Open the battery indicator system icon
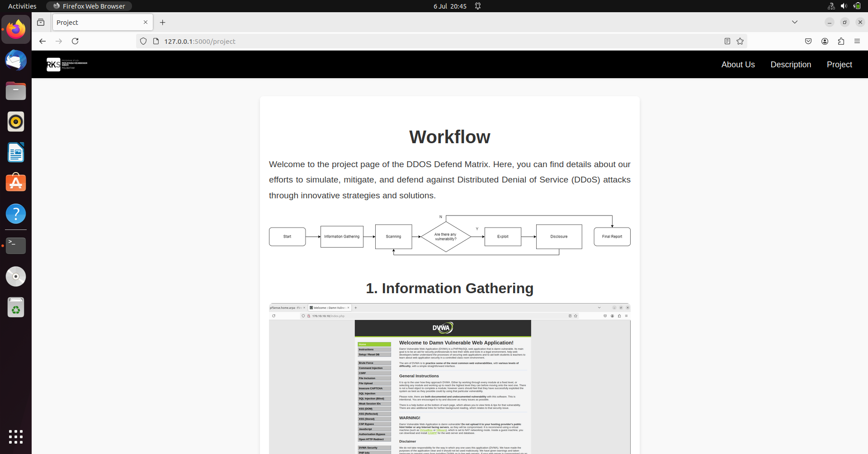Image resolution: width=868 pixels, height=454 pixels. 857,6
